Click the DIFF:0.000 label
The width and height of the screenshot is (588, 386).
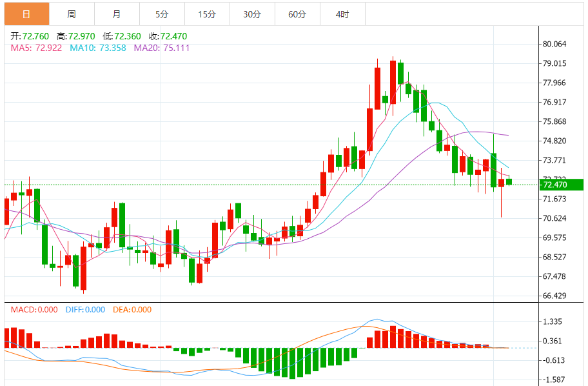pos(85,310)
